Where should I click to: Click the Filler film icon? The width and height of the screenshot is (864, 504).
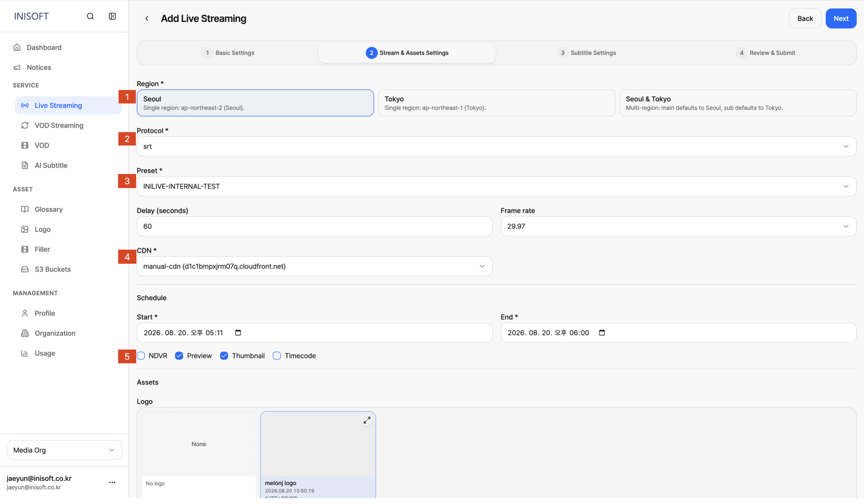point(25,249)
